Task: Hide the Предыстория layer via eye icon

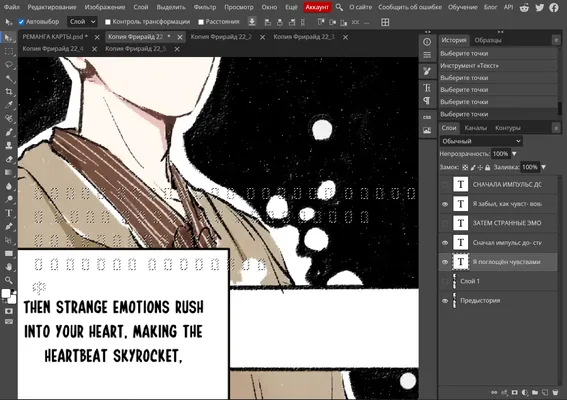Action: (x=445, y=301)
